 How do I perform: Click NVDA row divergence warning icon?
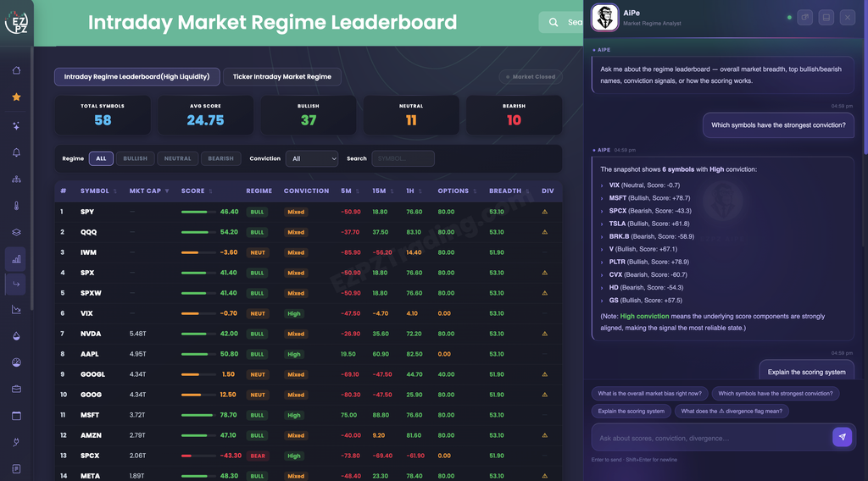[545, 334]
